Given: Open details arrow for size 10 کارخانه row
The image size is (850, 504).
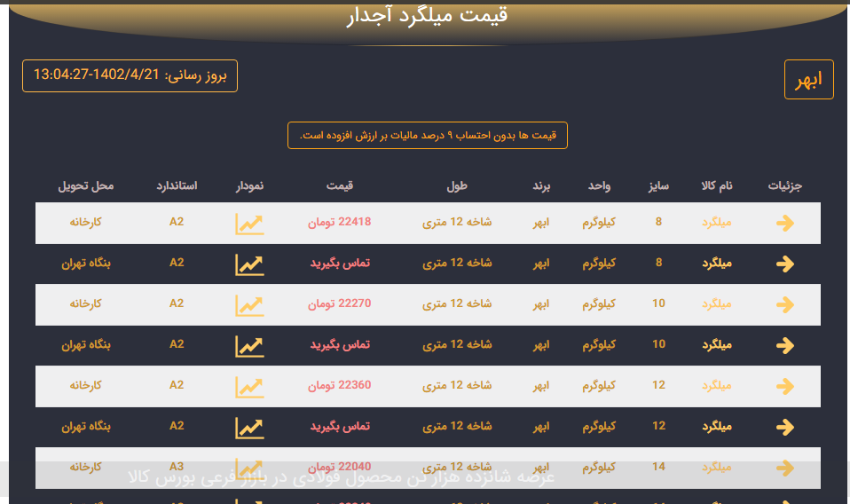Looking at the screenshot, I should pyautogui.click(x=784, y=305).
